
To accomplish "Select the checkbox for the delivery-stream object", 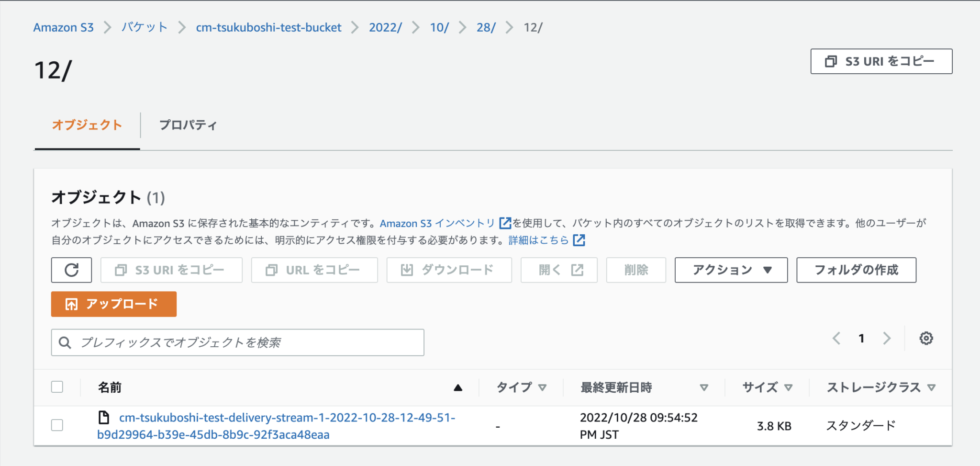I will click(57, 425).
